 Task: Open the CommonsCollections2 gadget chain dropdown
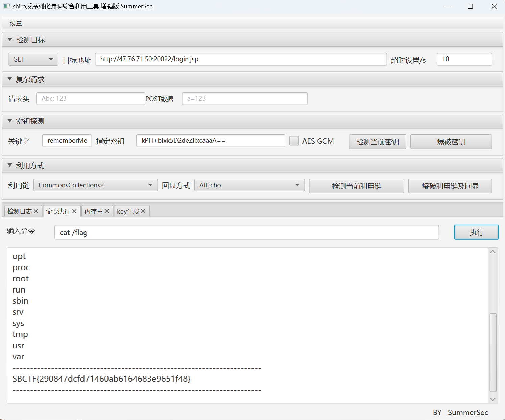96,185
